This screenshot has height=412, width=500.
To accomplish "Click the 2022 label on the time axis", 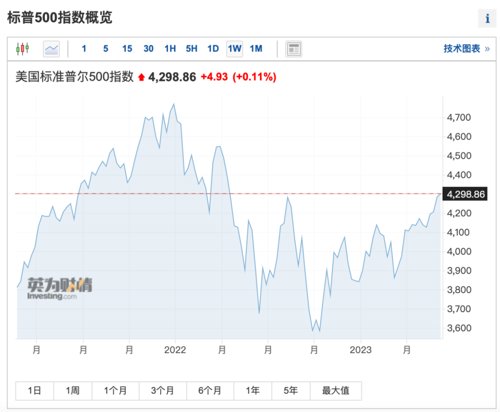I will (x=175, y=350).
